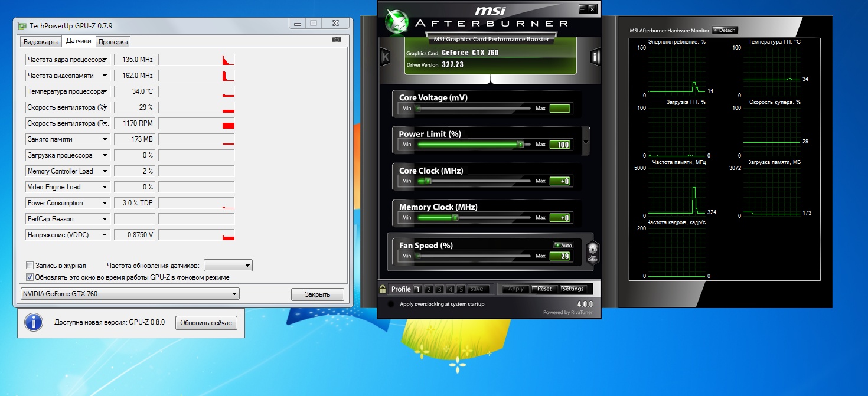Screen dimensions: 868x396
Task: Open the Проверка tab
Action: pyautogui.click(x=113, y=42)
